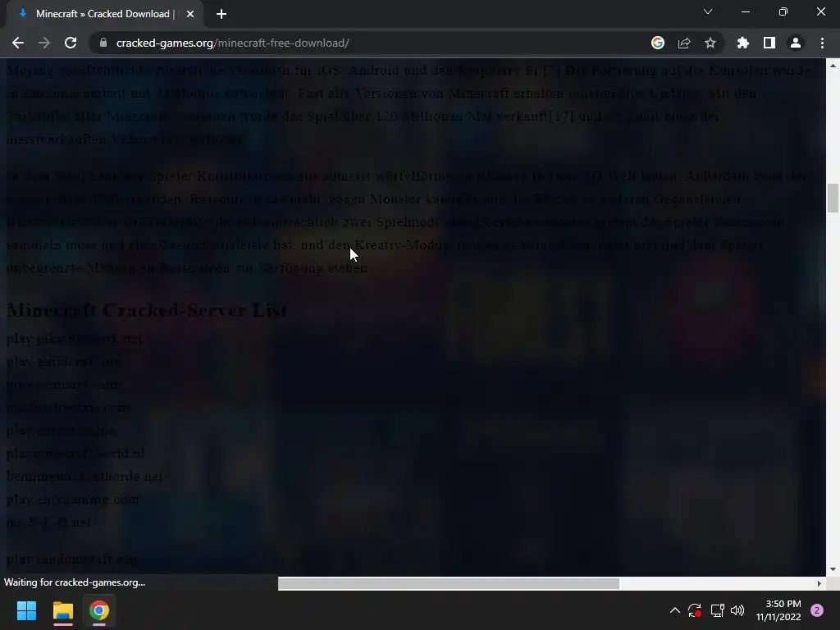Open the update sync tray icon
840x630 pixels.
695,610
